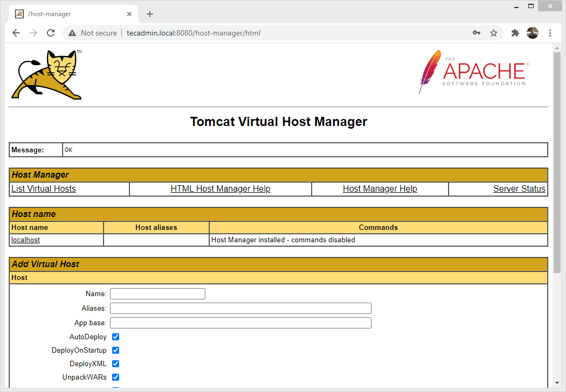This screenshot has width=566, height=392.
Task: Click the browser forward arrow
Action: click(33, 33)
